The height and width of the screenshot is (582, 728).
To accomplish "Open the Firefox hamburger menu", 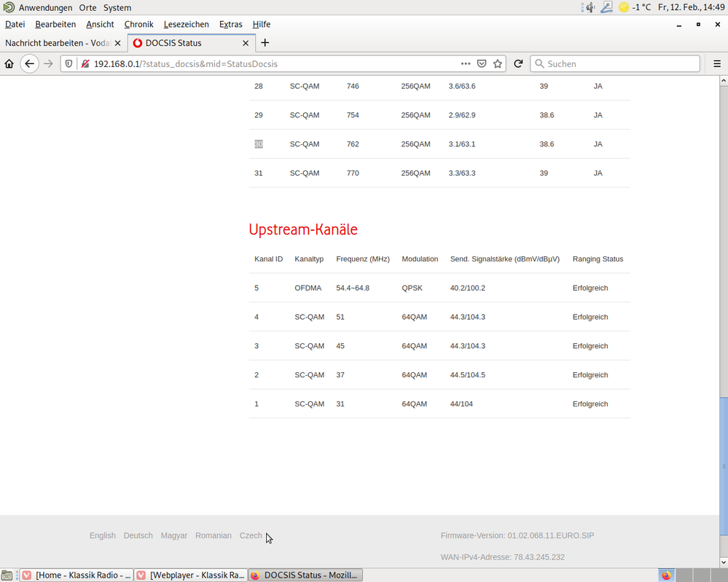I will tap(717, 64).
